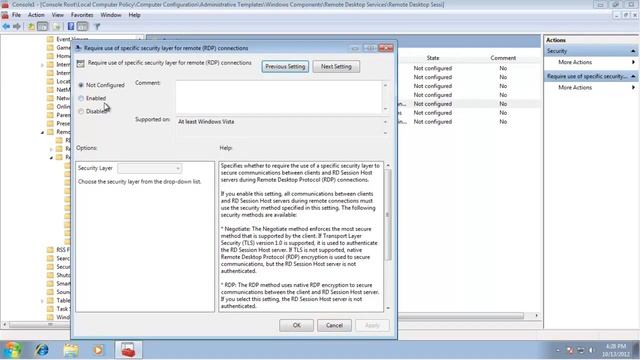
Task: Collapse the expanded Remote Desktop Services tree node
Action: [42, 132]
